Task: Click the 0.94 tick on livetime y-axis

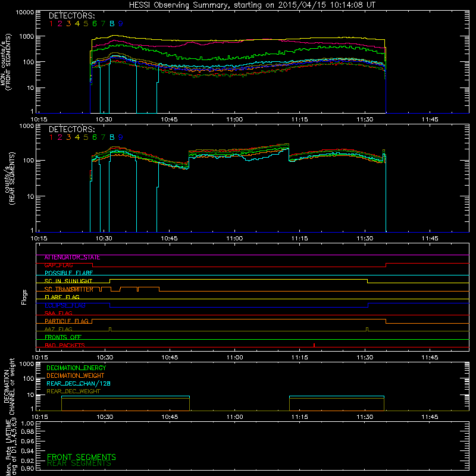Action: (x=27, y=451)
